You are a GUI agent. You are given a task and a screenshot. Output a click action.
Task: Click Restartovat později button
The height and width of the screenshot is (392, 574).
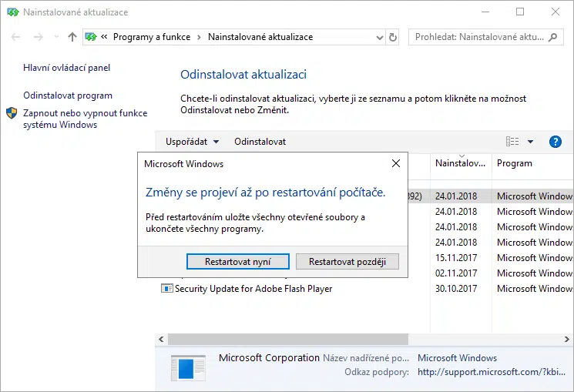[x=347, y=261]
